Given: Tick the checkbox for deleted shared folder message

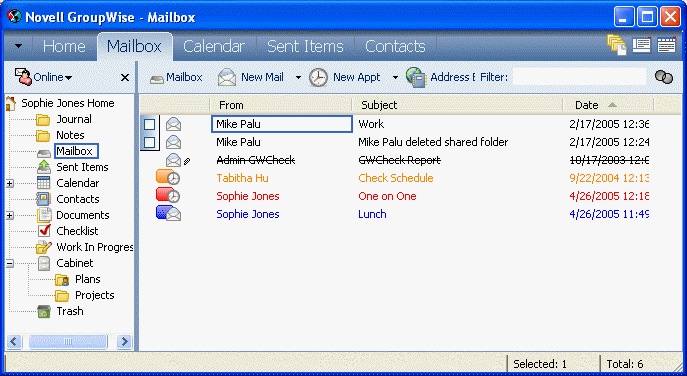Looking at the screenshot, I should coord(149,142).
